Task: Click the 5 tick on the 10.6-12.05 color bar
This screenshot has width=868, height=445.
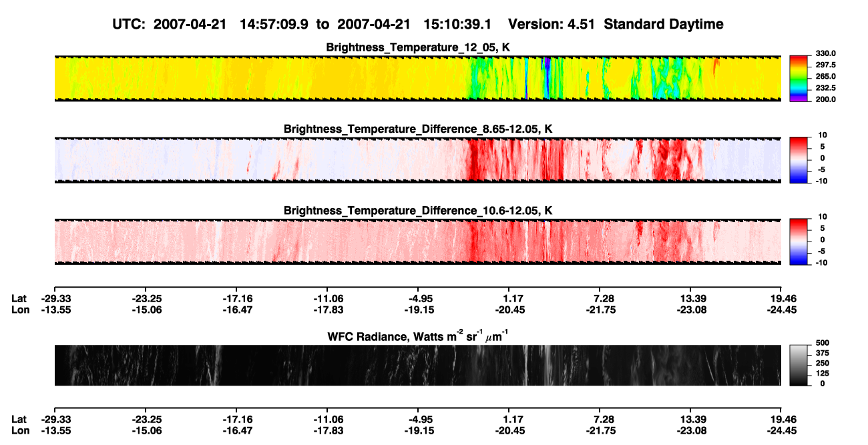Action: pyautogui.click(x=823, y=229)
